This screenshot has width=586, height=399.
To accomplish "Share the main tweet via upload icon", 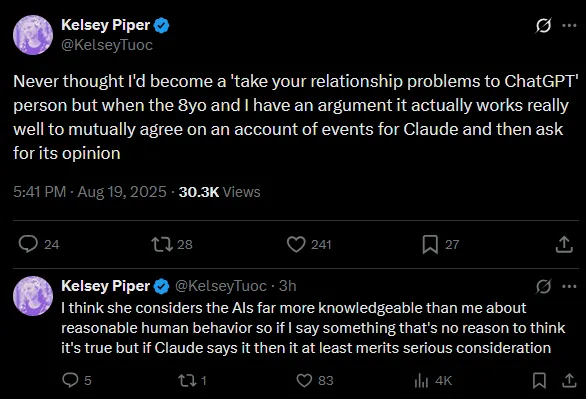I will [x=564, y=244].
